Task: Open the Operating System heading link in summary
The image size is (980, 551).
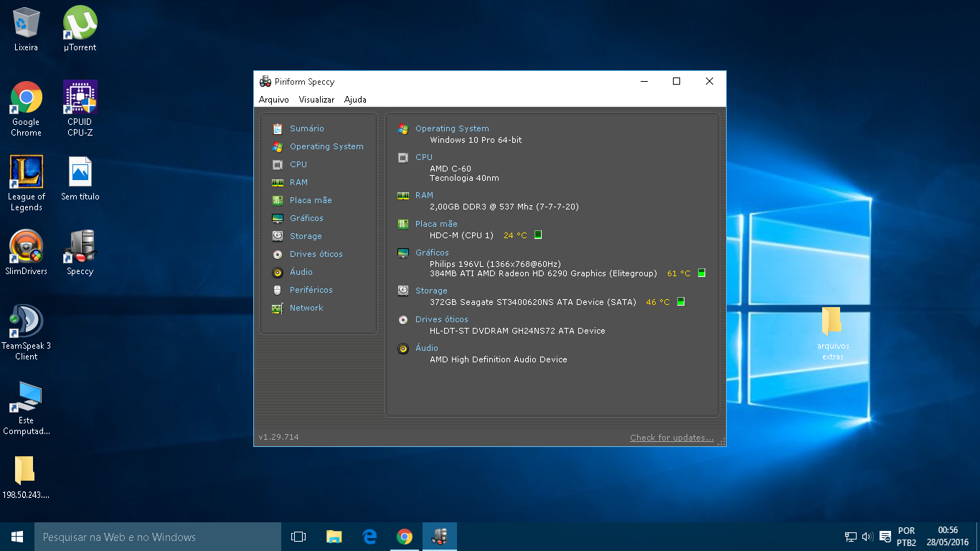Action: coord(452,128)
